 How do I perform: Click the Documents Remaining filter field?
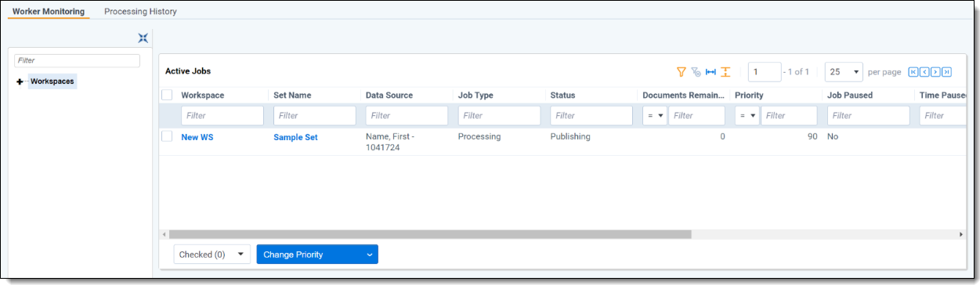[x=696, y=116]
